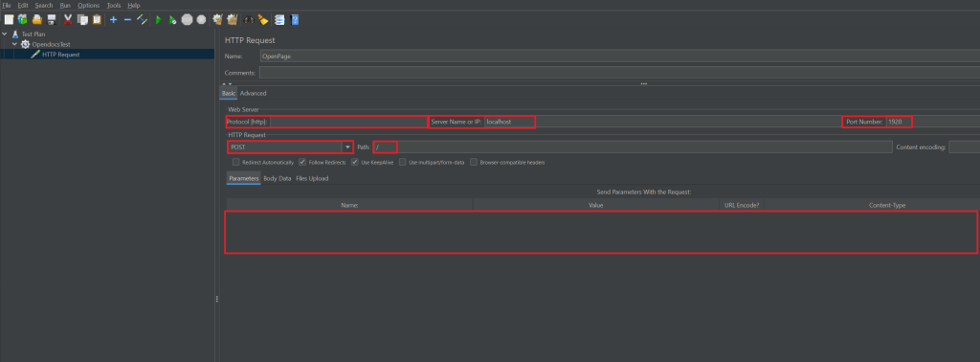Open Help with the question mark icon
Screen dimensions: 980x362
[295, 20]
